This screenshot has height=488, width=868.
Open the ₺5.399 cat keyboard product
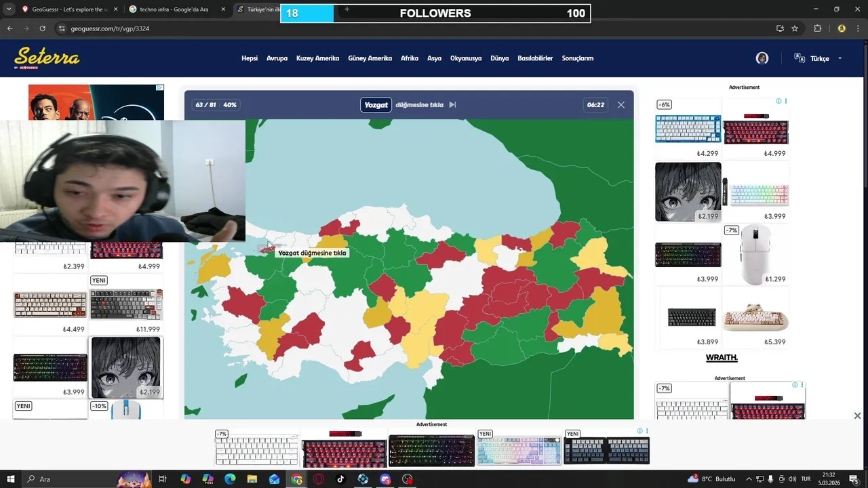pyautogui.click(x=756, y=319)
